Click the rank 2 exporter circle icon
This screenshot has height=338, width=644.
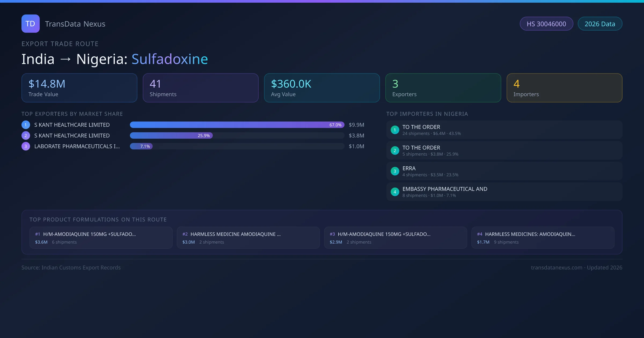(26, 135)
